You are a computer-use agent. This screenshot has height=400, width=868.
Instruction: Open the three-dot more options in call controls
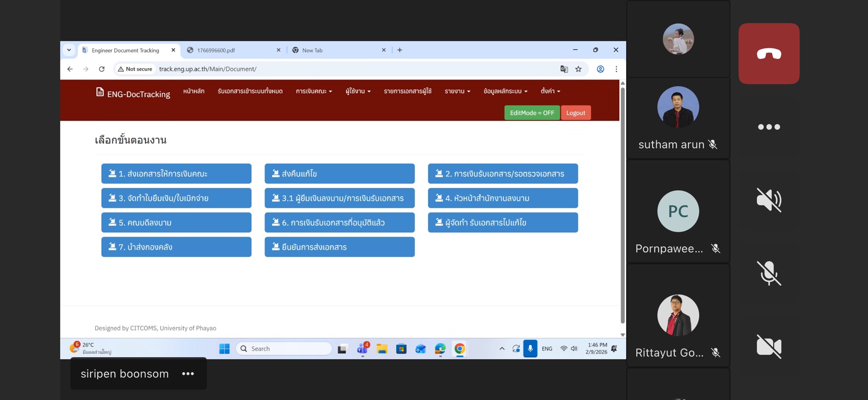pyautogui.click(x=768, y=127)
